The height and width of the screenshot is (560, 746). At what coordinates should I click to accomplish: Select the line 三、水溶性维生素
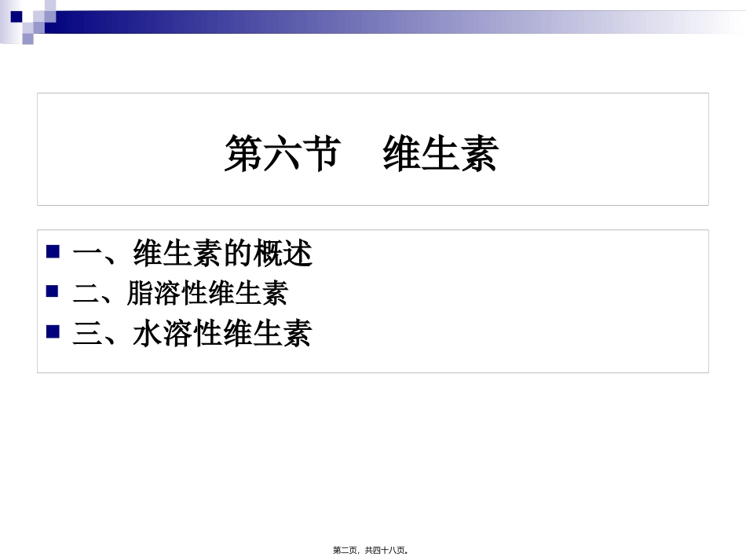tap(192, 333)
